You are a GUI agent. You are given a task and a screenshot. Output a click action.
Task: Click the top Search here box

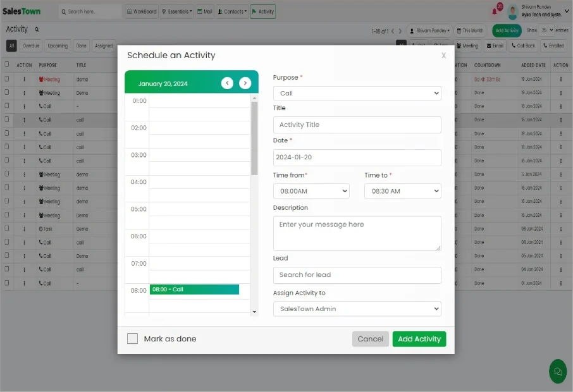(90, 11)
